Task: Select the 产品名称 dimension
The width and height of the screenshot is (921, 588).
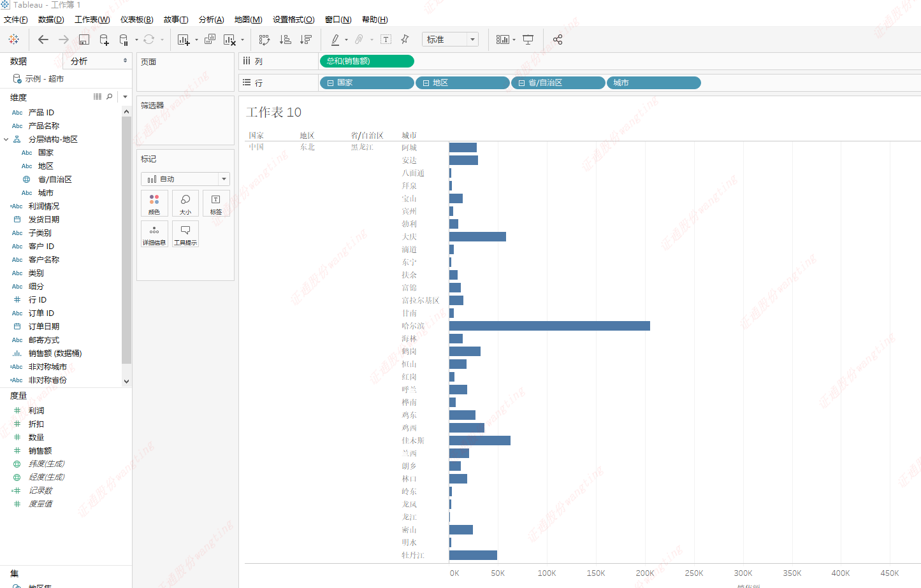Action: [x=44, y=125]
